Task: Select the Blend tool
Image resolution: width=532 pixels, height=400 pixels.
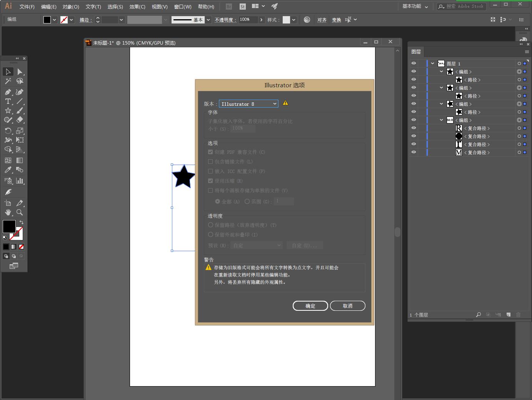Action: 20,170
